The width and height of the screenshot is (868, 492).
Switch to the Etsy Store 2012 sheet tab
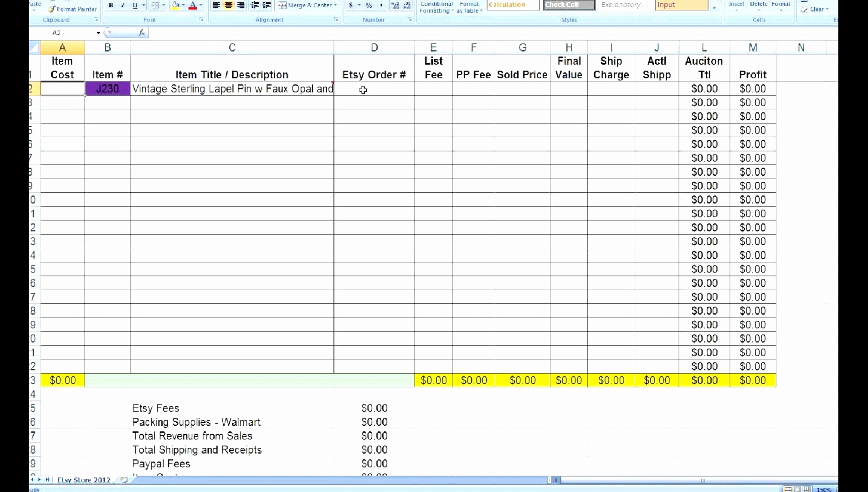[x=84, y=480]
